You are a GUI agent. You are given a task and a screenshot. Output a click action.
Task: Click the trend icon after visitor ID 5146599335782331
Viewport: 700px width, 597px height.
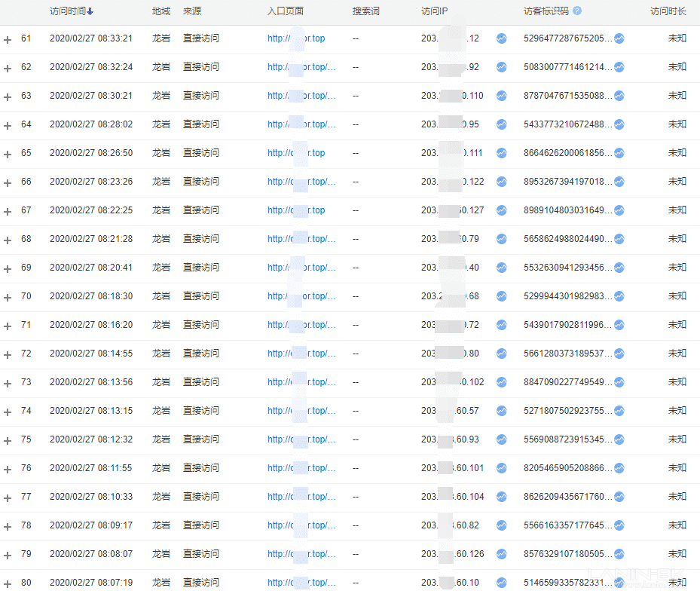[619, 583]
